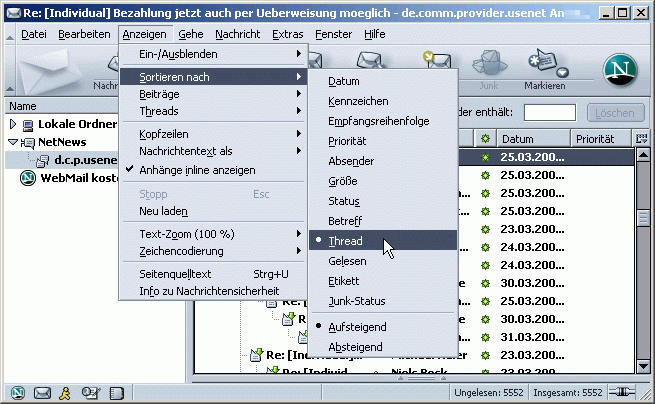Sort messages by 'Absender'
Image resolution: width=655 pixels, height=404 pixels.
click(x=351, y=163)
